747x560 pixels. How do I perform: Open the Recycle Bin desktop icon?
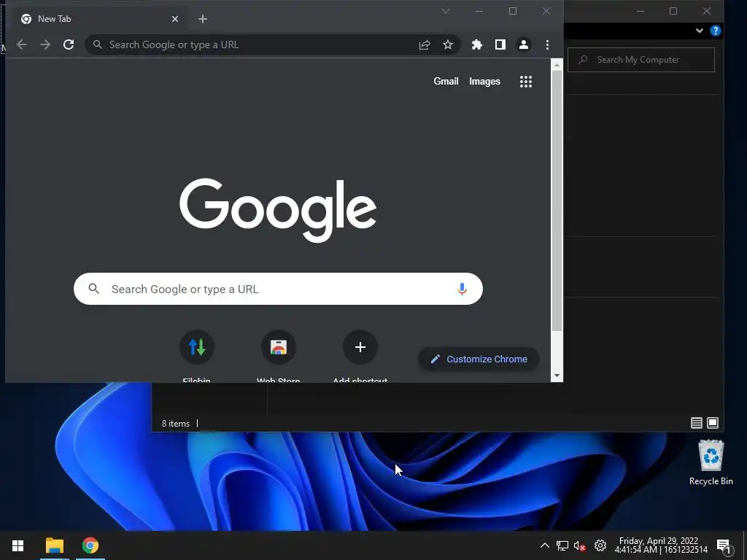(x=711, y=462)
